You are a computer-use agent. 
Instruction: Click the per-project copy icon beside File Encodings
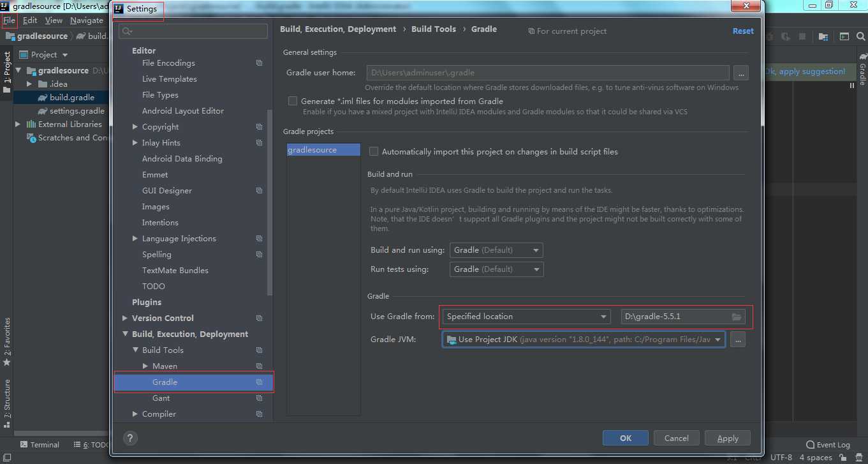click(259, 63)
